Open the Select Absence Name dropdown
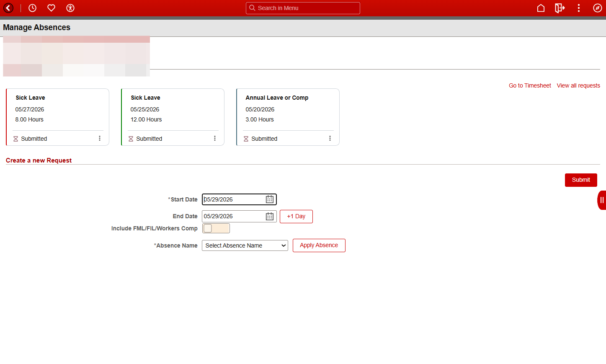The height and width of the screenshot is (364, 606). point(245,245)
